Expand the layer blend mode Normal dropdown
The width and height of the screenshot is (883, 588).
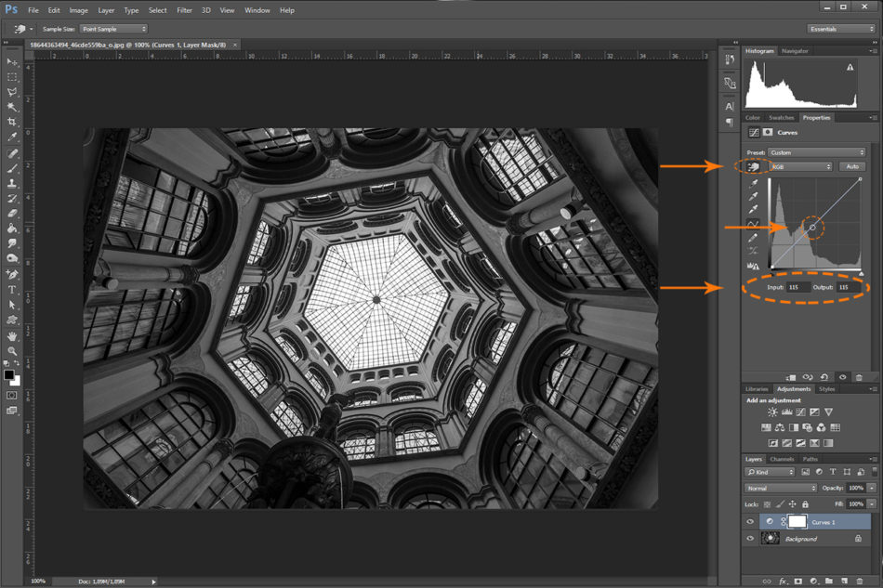pyautogui.click(x=780, y=488)
